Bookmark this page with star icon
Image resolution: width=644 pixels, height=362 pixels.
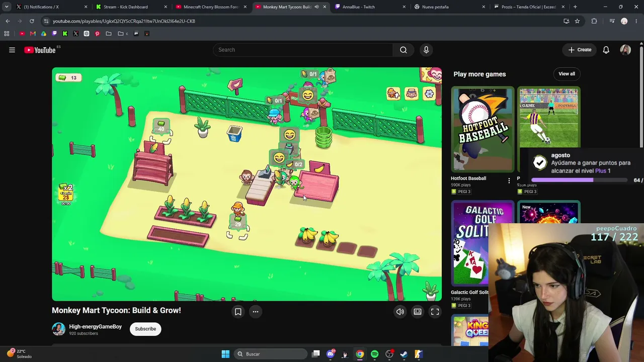[577, 21]
